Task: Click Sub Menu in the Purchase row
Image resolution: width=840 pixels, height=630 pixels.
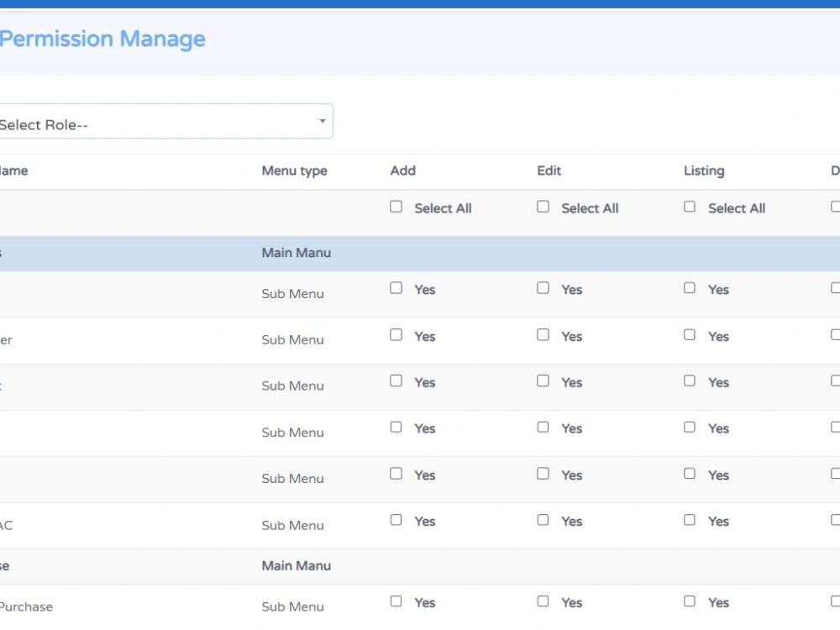Action: 292,606
